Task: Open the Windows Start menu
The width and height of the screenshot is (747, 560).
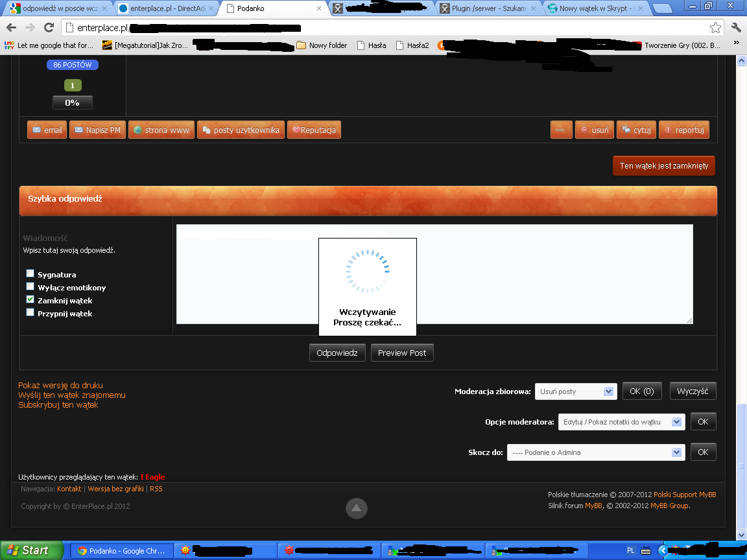Action: pos(31,550)
